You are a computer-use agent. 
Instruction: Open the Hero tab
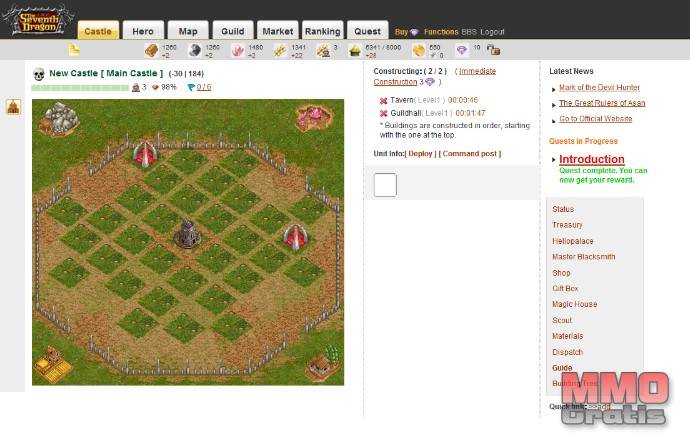(142, 31)
